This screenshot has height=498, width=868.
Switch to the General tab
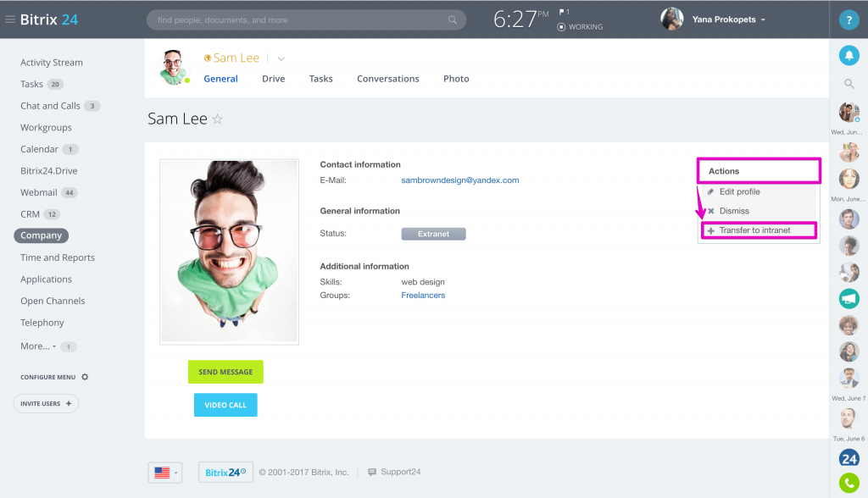221,79
